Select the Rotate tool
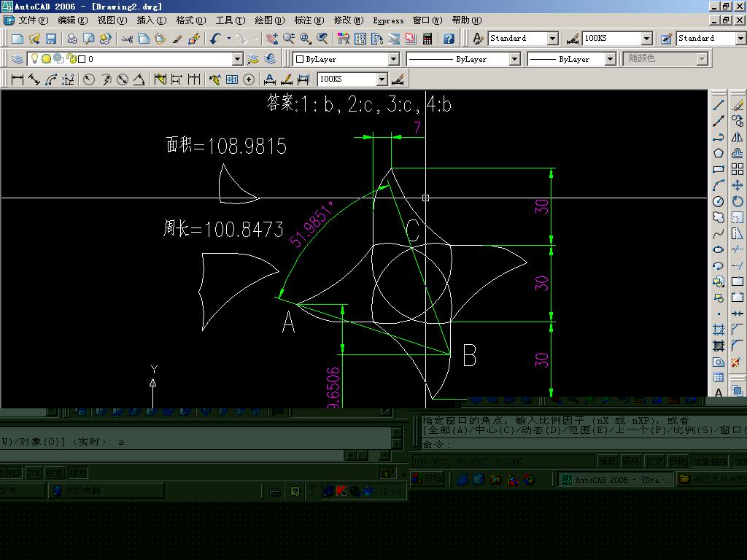 738,202
